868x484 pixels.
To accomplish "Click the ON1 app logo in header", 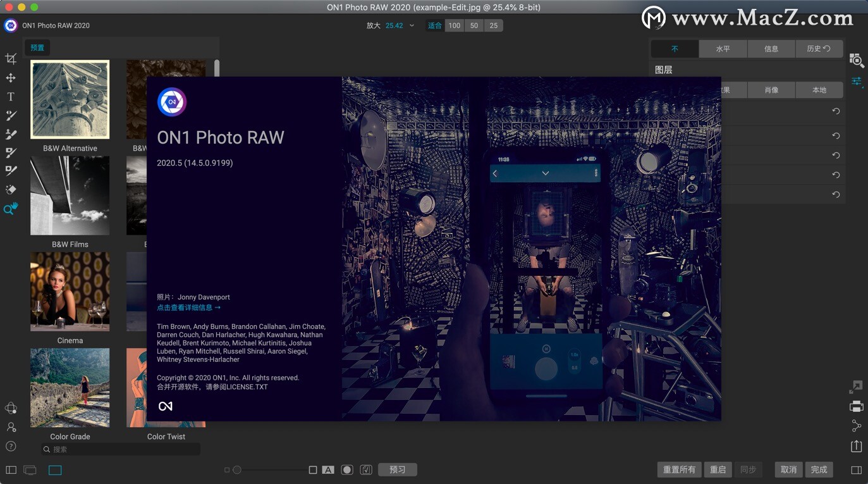I will pyautogui.click(x=11, y=25).
